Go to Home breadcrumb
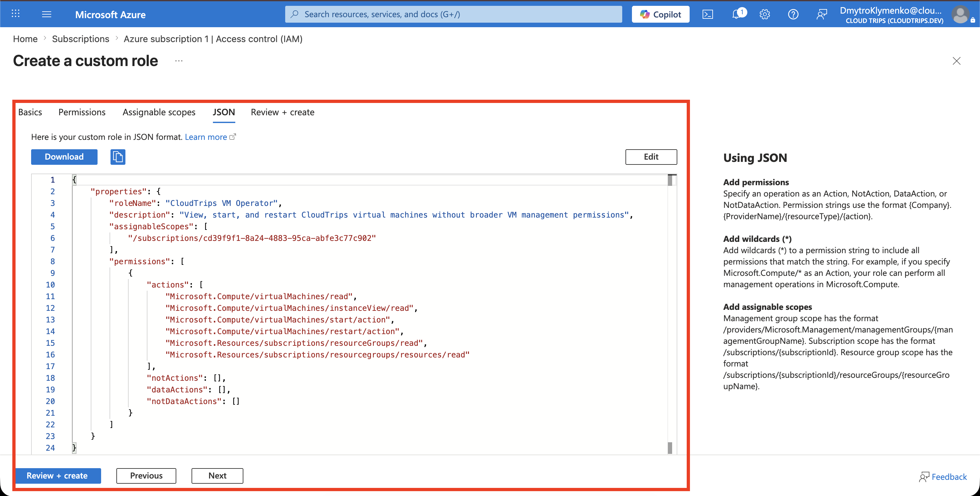Image resolution: width=980 pixels, height=496 pixels. (25, 39)
